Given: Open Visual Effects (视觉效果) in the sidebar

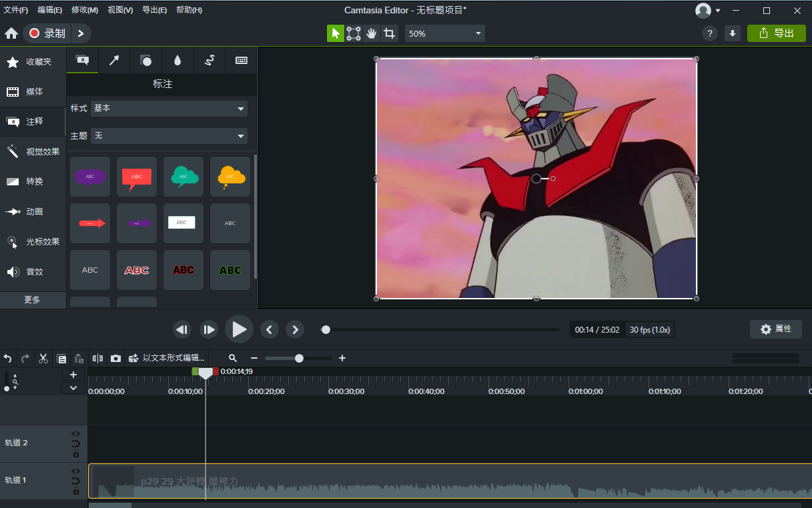Looking at the screenshot, I should (x=33, y=152).
